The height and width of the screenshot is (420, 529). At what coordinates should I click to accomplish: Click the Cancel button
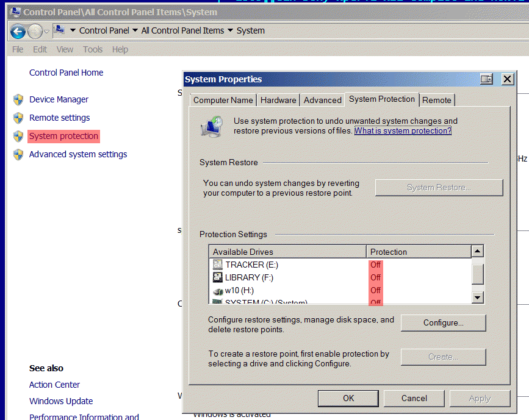[414, 399]
